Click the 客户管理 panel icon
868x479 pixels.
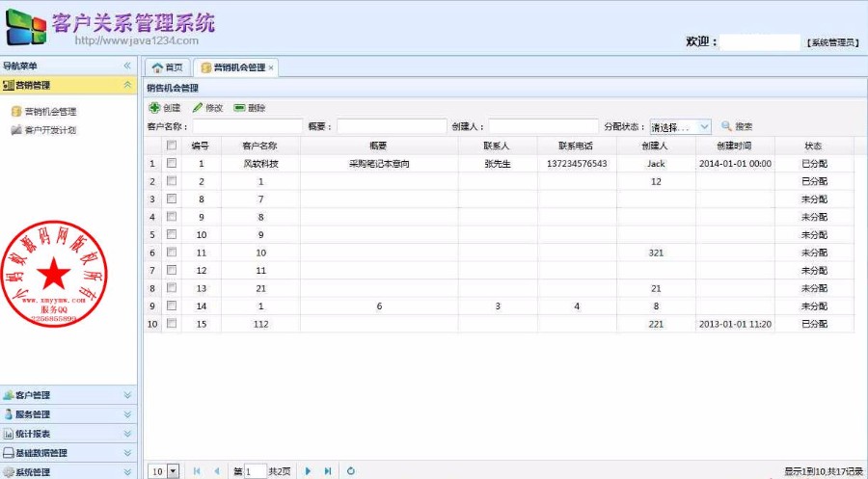(x=9, y=395)
